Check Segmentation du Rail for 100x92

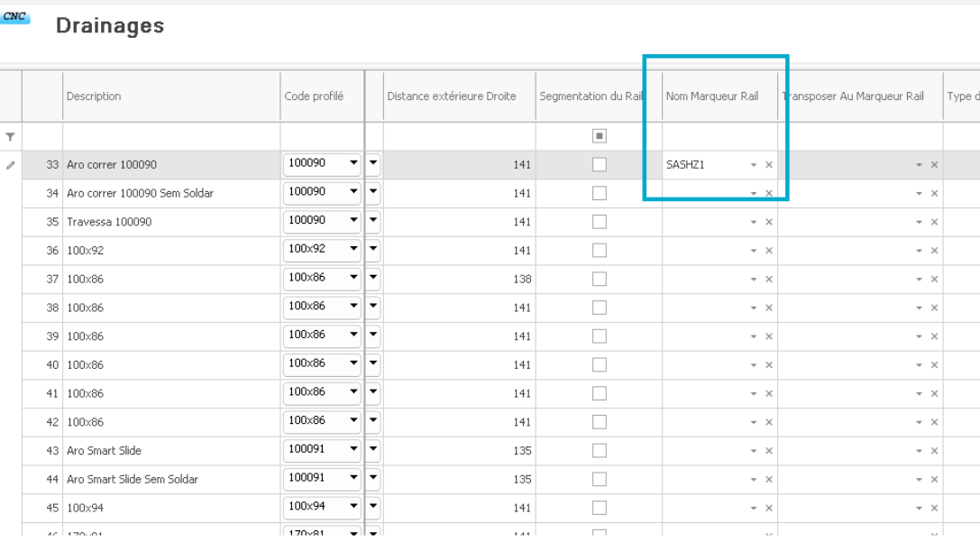click(x=600, y=250)
